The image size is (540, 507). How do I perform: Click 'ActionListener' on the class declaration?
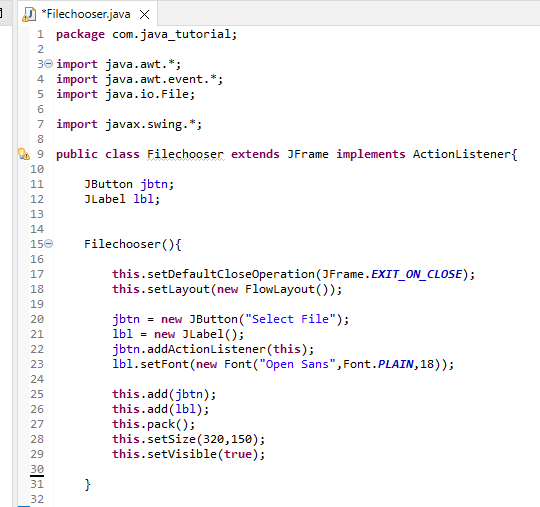click(x=461, y=154)
